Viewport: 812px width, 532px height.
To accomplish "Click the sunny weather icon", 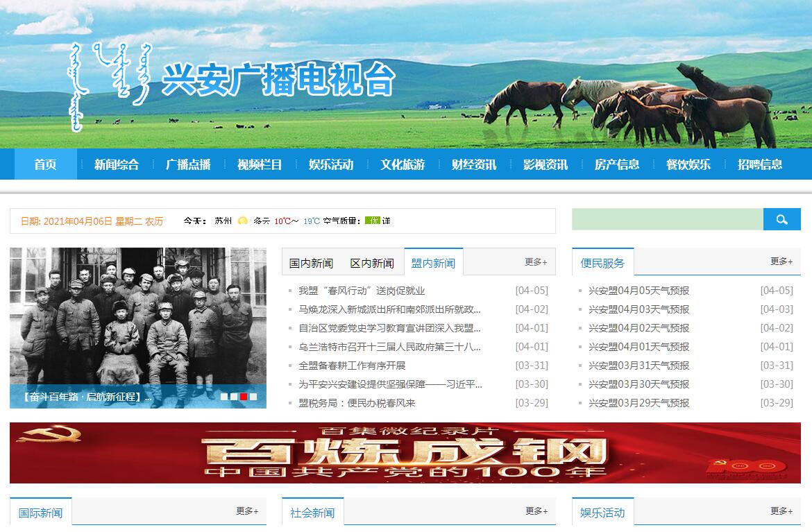I will click(243, 221).
